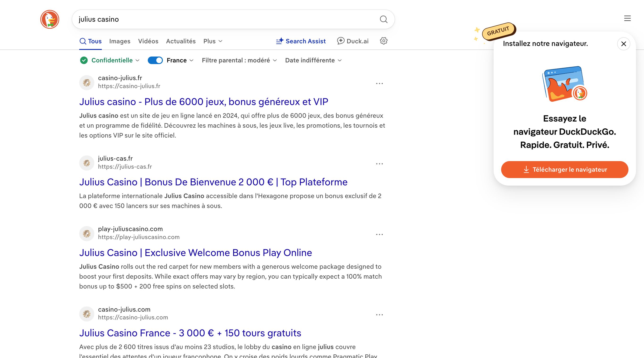Click the browser illustration in the install popup
Viewport: 644px width, 358px height.
(x=565, y=84)
